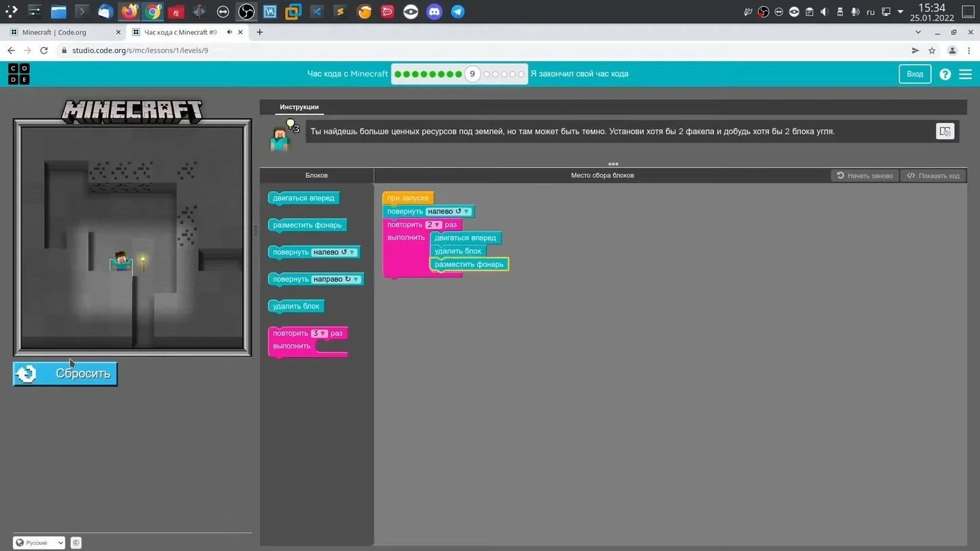Open the language selector showing Русский
Image resolution: width=980 pixels, height=551 pixels.
pyautogui.click(x=39, y=543)
